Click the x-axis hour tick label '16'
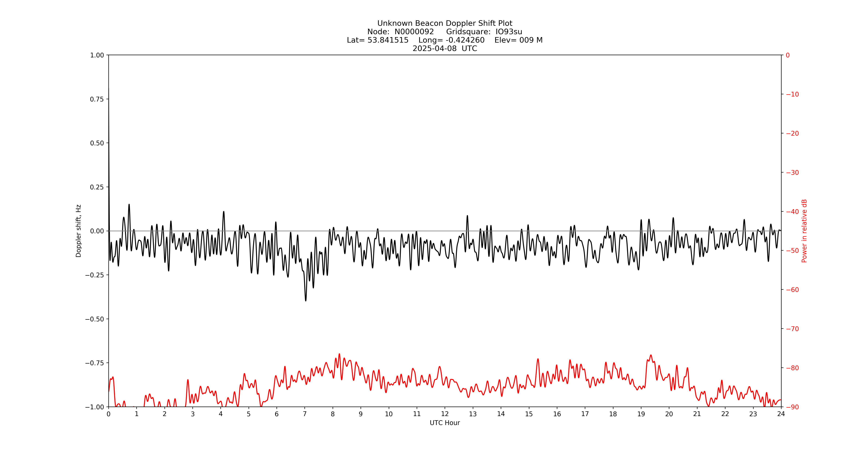Viewport: 868px width, 457px height. coord(557,414)
